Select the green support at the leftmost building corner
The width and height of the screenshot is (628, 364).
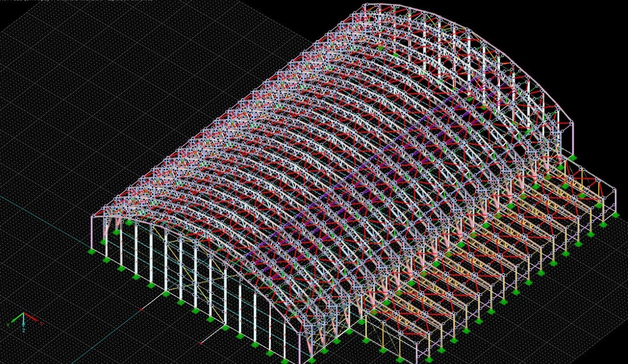click(92, 250)
